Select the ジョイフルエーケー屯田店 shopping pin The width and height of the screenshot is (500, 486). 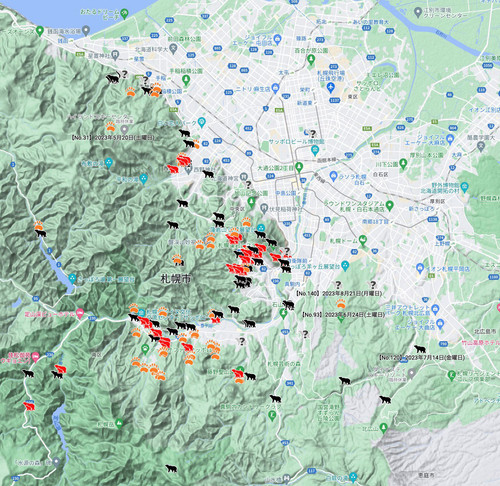[277, 40]
